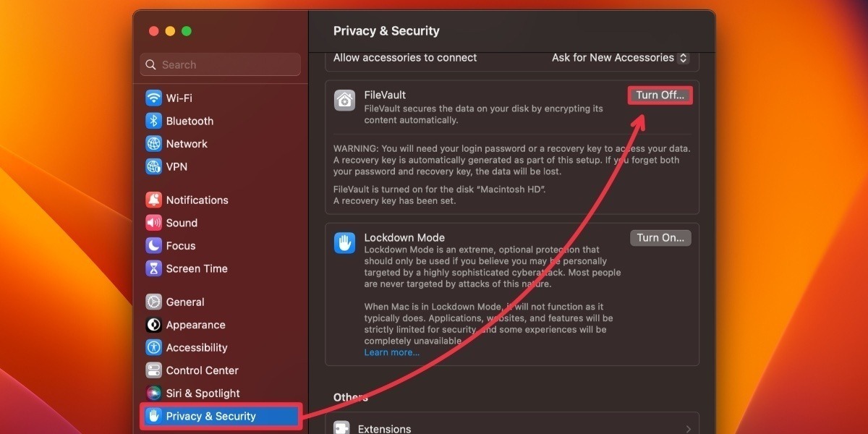
Task: Click the VPN sidebar icon
Action: coord(153,166)
